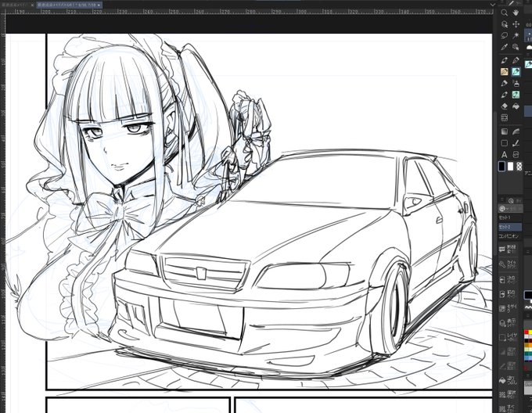
Task: Click the layer (レイヤー) quick access button
Action: tap(509, 337)
